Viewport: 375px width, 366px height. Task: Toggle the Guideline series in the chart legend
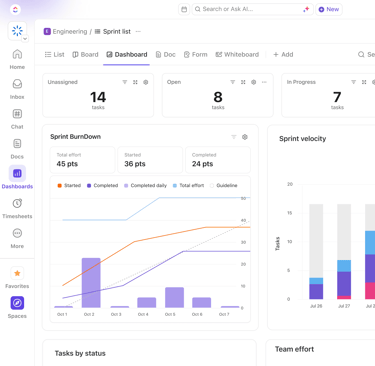click(x=223, y=185)
